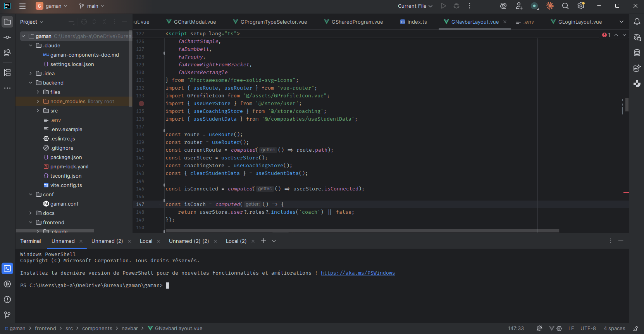Open the Commit tool window

point(7,37)
